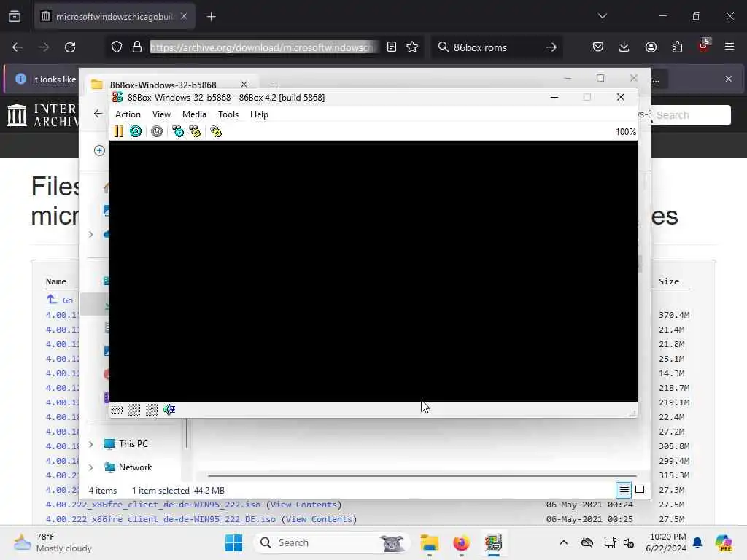
Task: Submit the search with the arrow icon
Action: point(551,47)
